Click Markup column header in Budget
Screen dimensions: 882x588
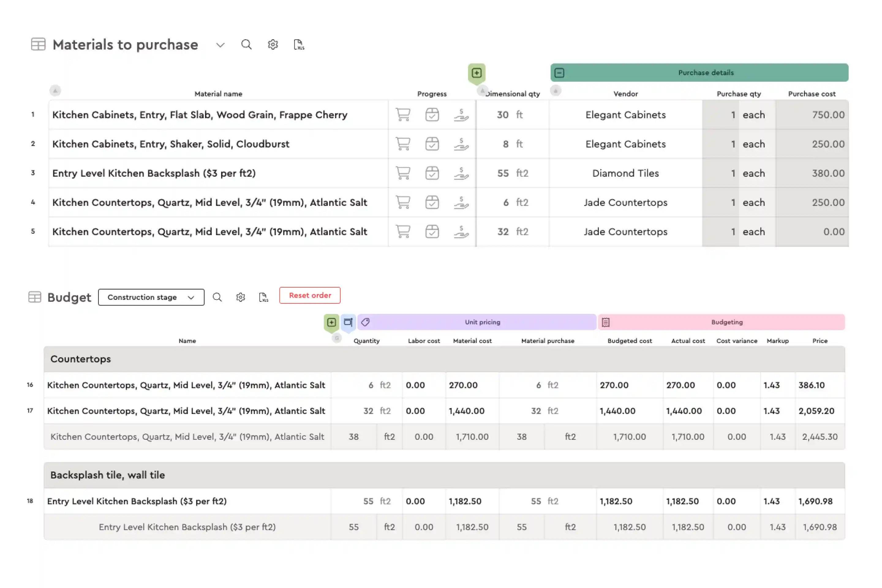pos(778,341)
